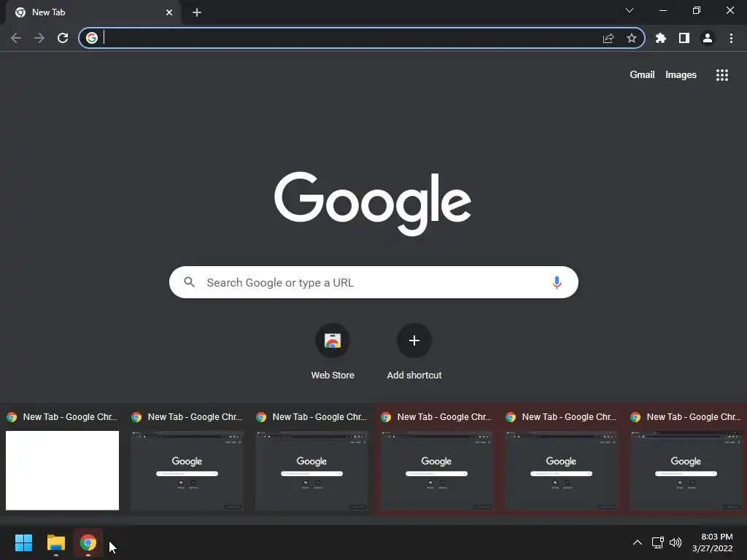Select the white blank window preview thumbnail

[63, 470]
